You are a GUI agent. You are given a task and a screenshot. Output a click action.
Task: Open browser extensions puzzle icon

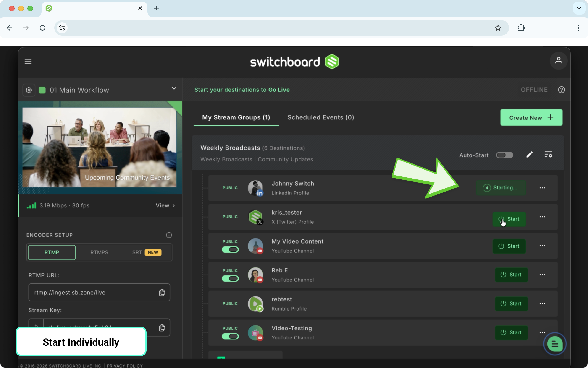pos(521,28)
